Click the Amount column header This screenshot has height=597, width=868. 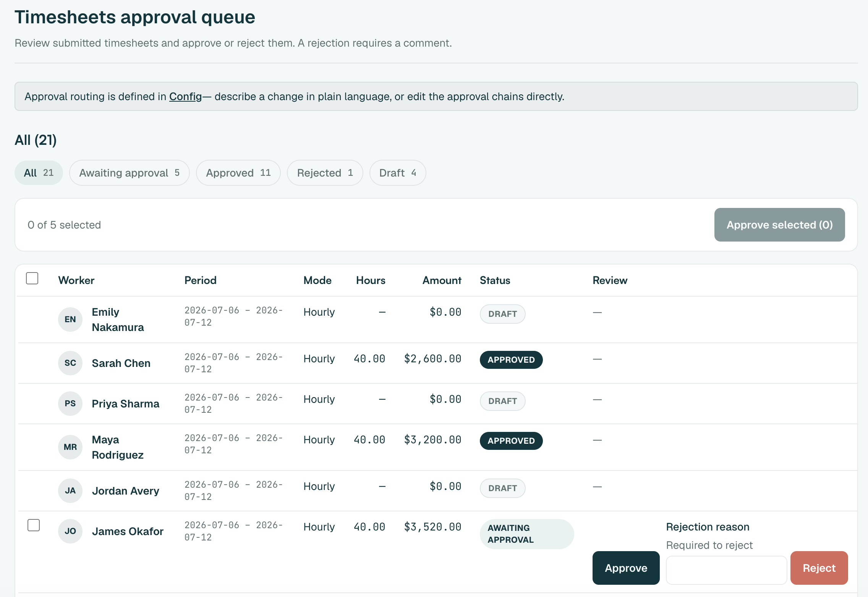point(442,280)
